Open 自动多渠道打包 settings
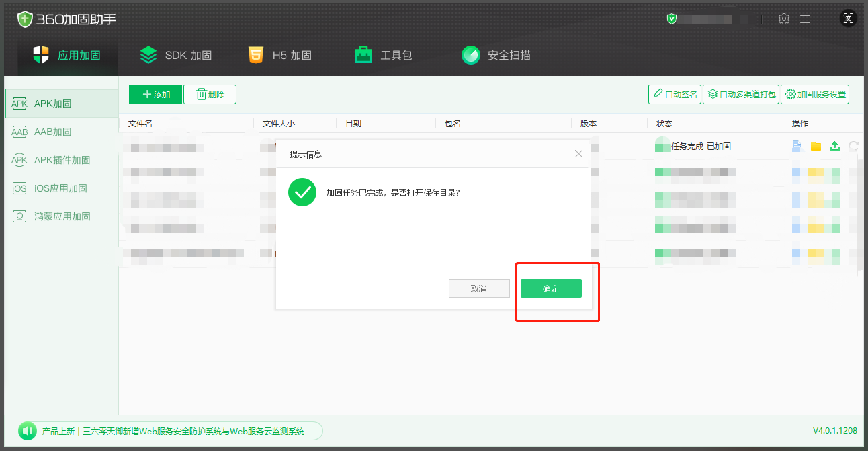 740,95
